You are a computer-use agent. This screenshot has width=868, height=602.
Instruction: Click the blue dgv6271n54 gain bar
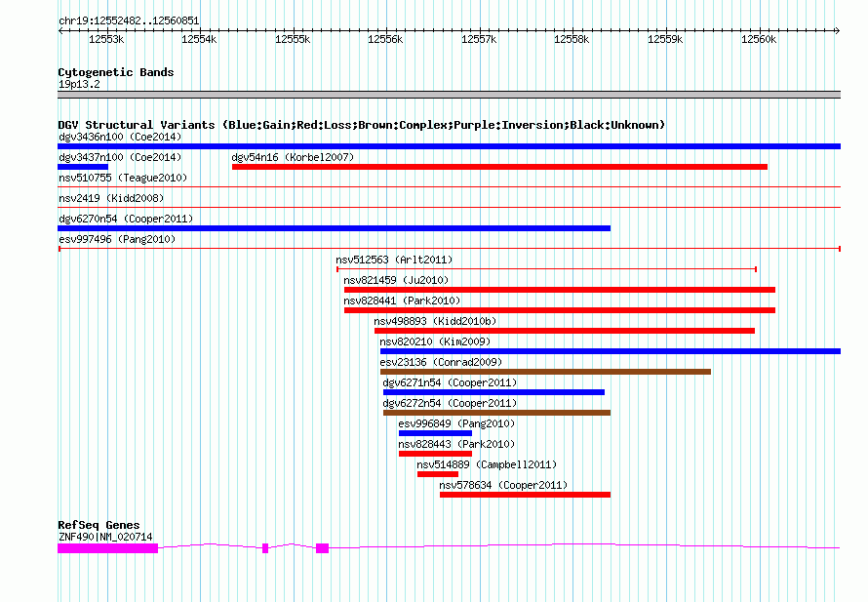(x=493, y=392)
